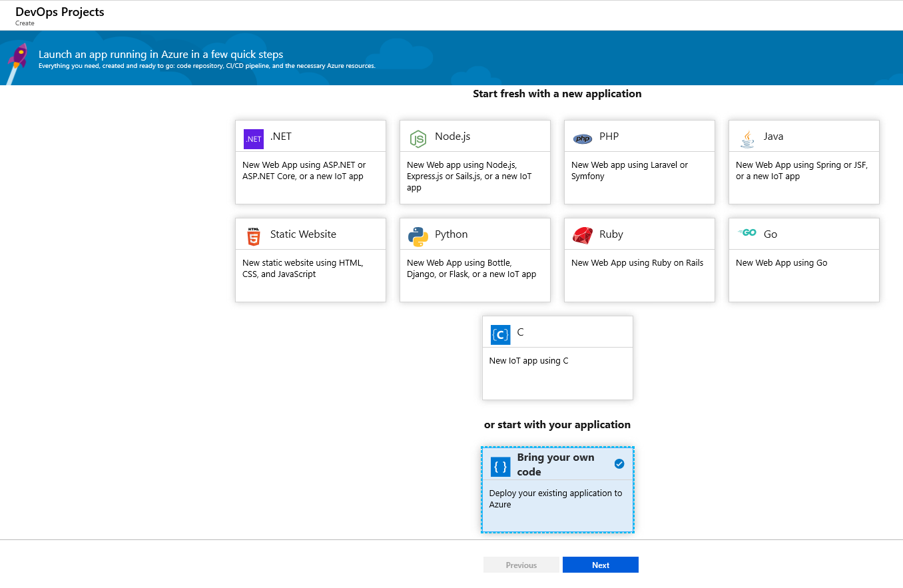Image resolution: width=903 pixels, height=588 pixels.
Task: Select the PHP card title
Action: coord(609,137)
